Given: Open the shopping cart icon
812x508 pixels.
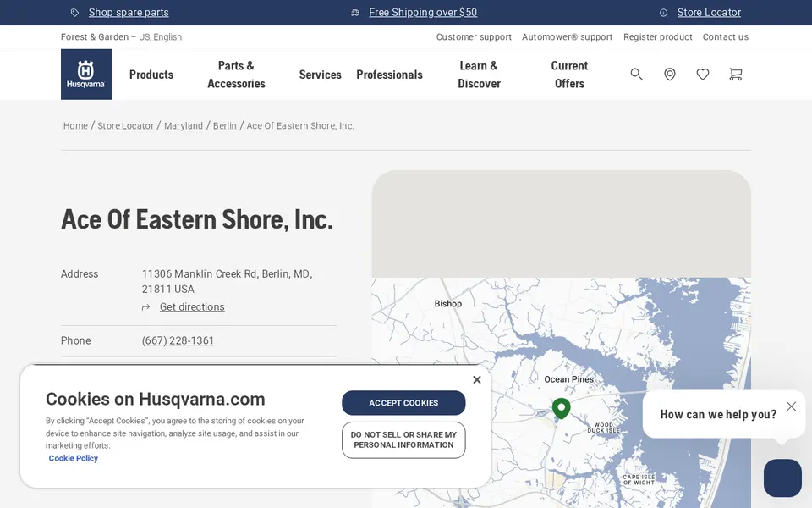Looking at the screenshot, I should tap(735, 75).
